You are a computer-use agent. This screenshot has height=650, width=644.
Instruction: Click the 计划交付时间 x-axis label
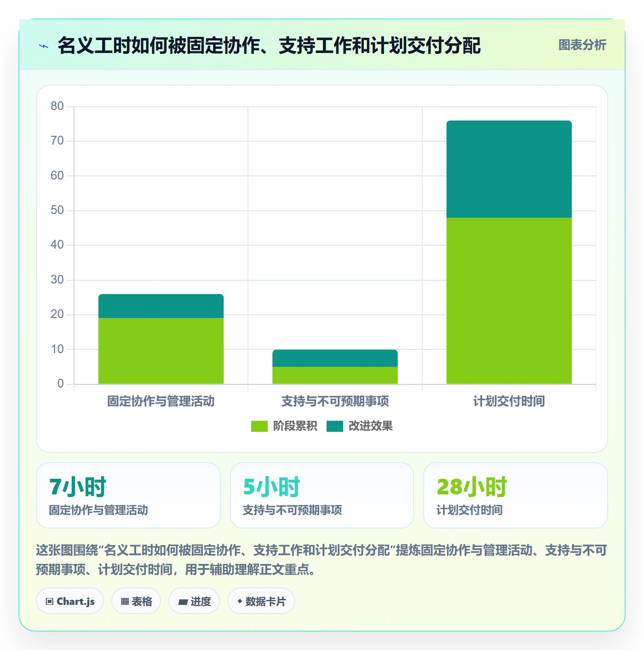[509, 401]
